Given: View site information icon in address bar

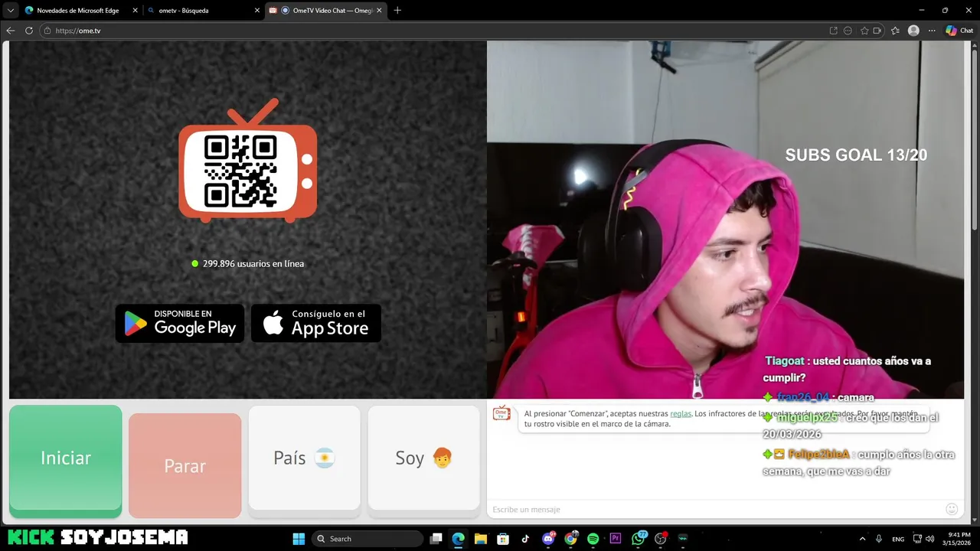Looking at the screenshot, I should tap(47, 31).
